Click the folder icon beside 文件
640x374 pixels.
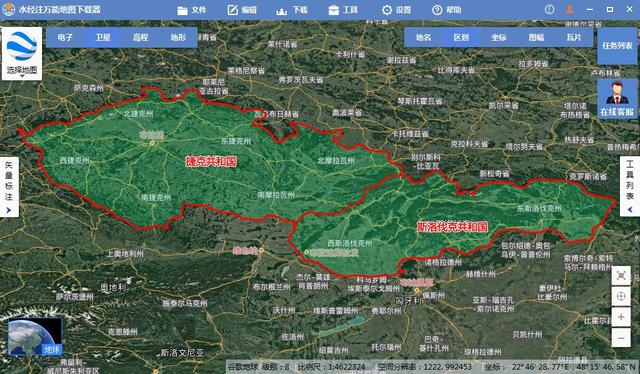point(182,10)
